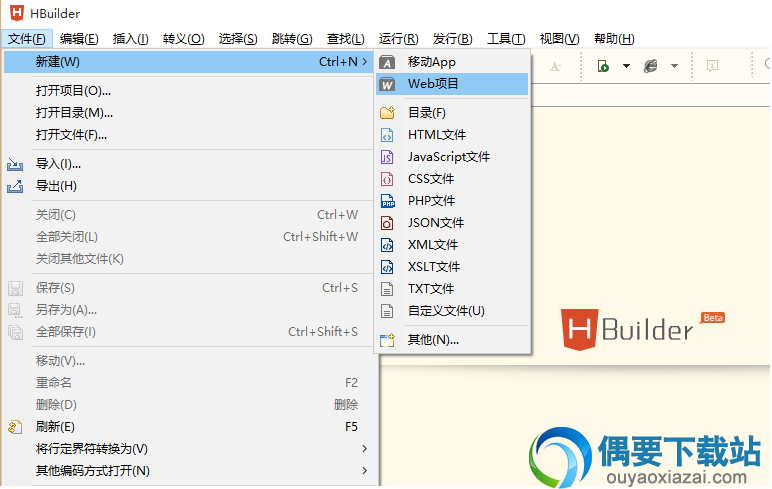Select 其他(N)... in the new submenu
The width and height of the screenshot is (772, 489).
tap(452, 340)
